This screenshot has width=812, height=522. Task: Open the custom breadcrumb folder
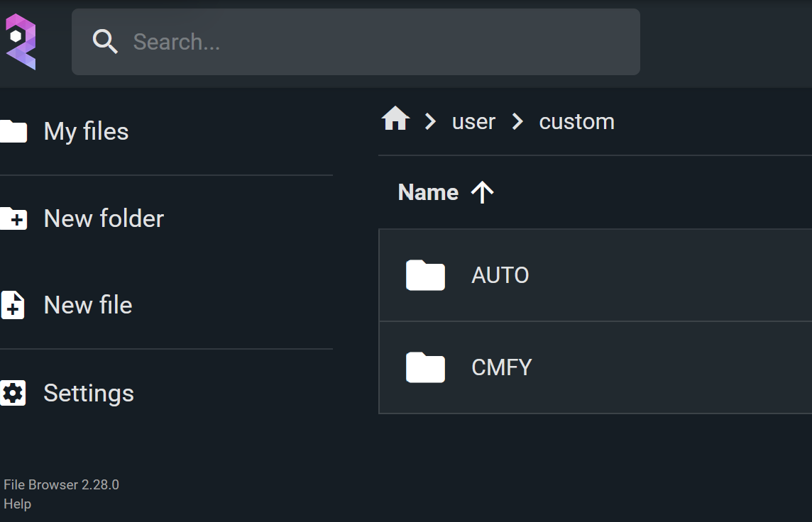tap(576, 121)
